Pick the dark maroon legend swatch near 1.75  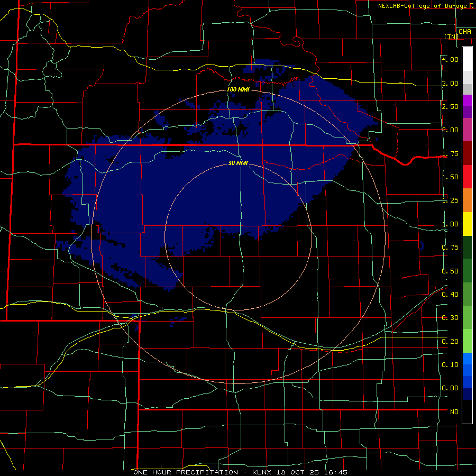point(467,153)
